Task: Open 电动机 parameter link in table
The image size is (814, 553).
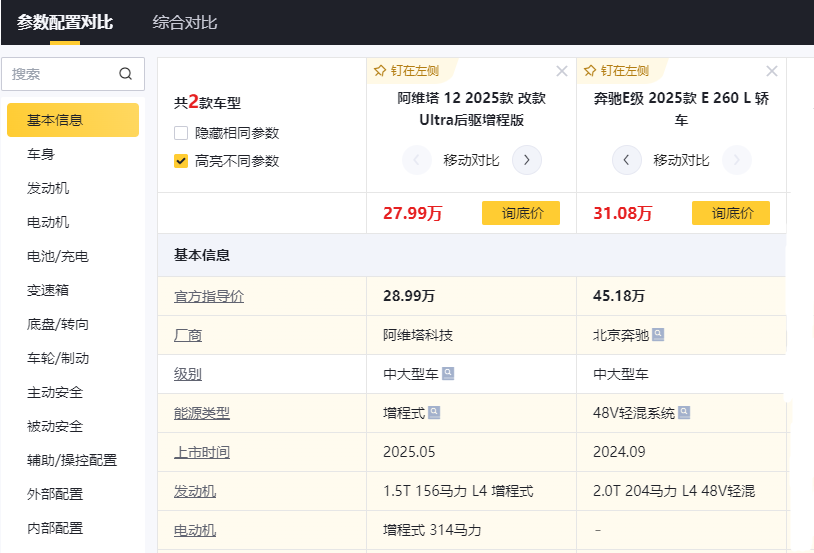Action: coord(195,530)
